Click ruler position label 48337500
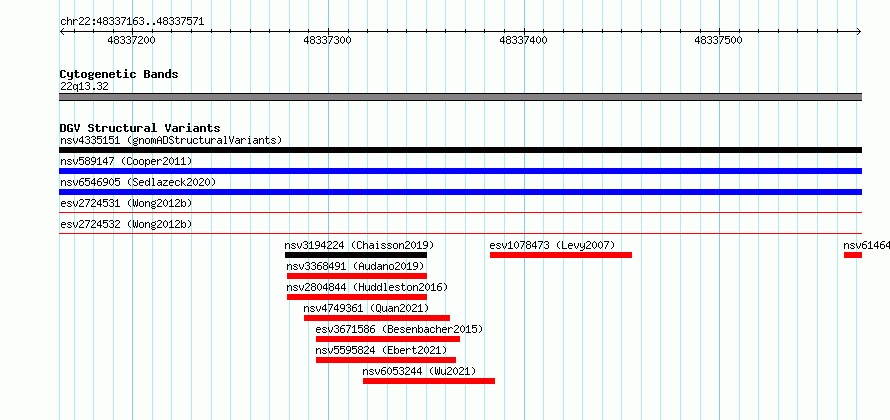Screen dimensions: 890x420 pyautogui.click(x=719, y=41)
